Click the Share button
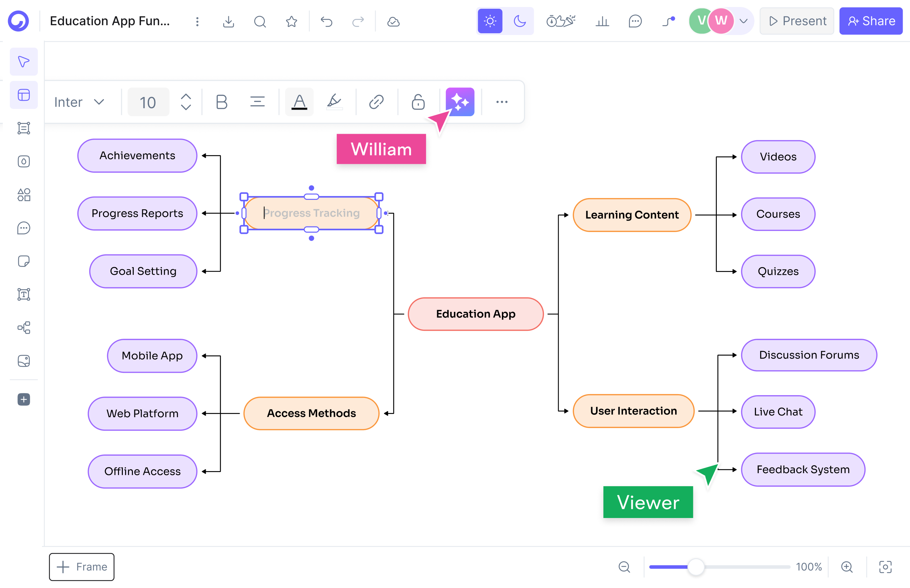Screen dimensions: 910x588 [871, 21]
